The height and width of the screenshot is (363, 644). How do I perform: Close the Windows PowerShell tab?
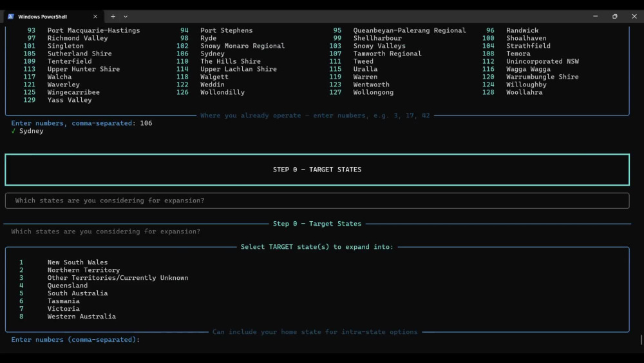click(x=95, y=17)
